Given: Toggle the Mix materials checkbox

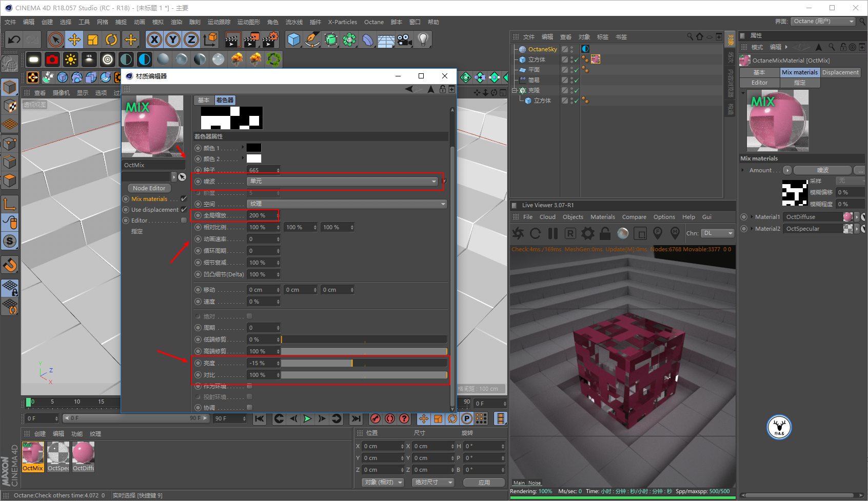Looking at the screenshot, I should [184, 198].
